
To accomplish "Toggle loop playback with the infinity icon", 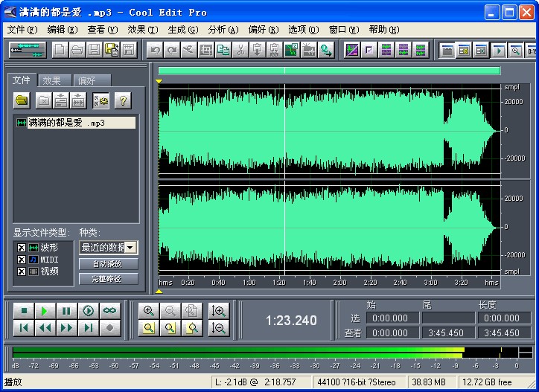I will pos(109,311).
